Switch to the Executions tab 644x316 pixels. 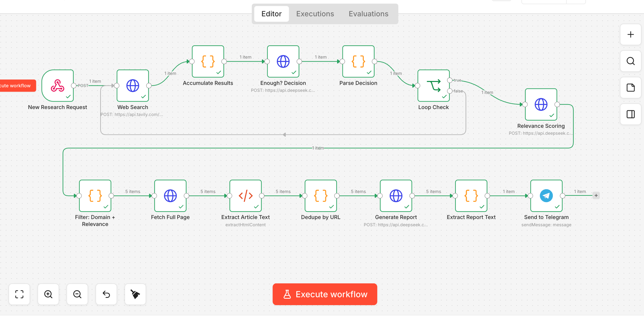[x=315, y=14]
